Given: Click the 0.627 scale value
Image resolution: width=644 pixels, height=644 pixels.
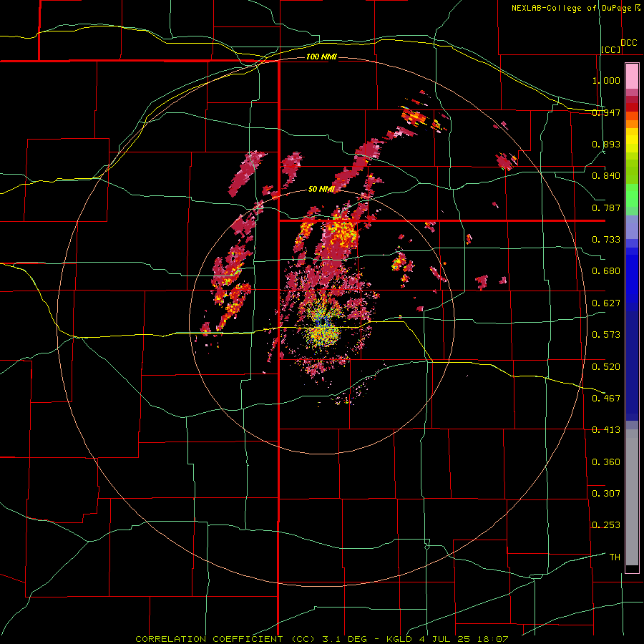Looking at the screenshot, I should [x=606, y=303].
